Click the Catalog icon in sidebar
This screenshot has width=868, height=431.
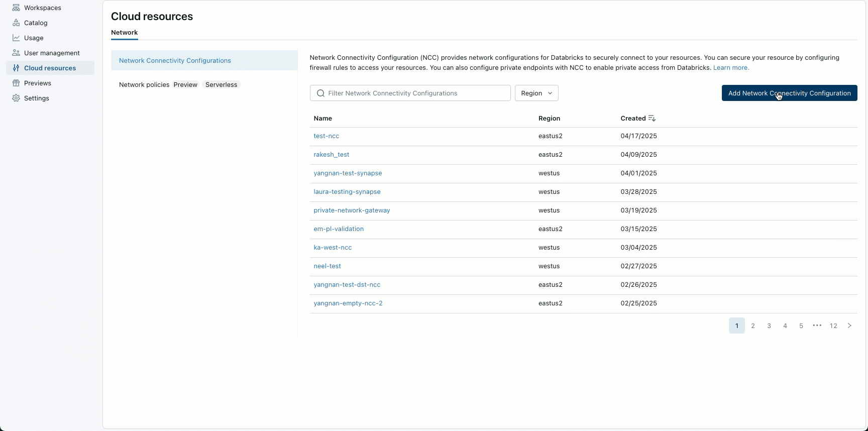(x=16, y=23)
